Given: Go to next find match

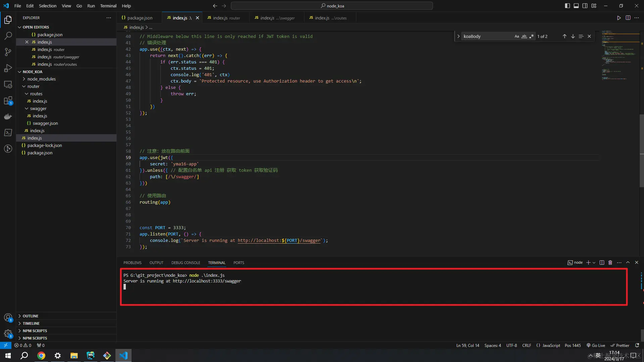Looking at the screenshot, I should 573,36.
